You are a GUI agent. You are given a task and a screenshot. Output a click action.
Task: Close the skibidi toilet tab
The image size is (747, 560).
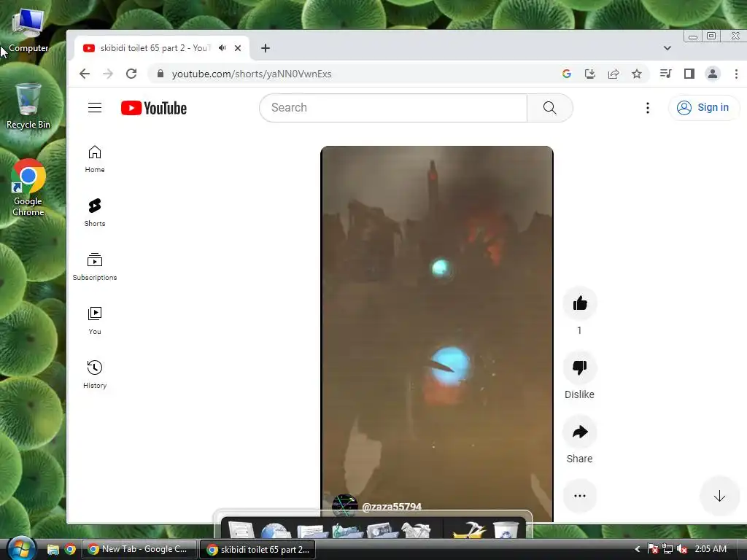pos(238,48)
